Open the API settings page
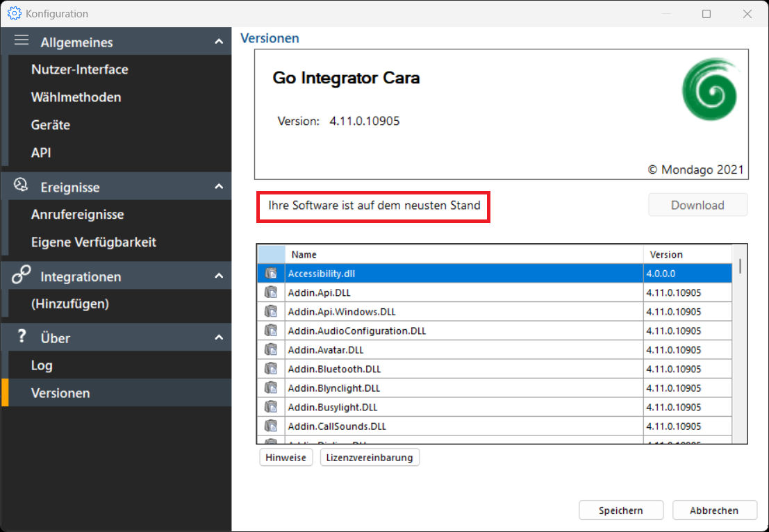 point(119,153)
